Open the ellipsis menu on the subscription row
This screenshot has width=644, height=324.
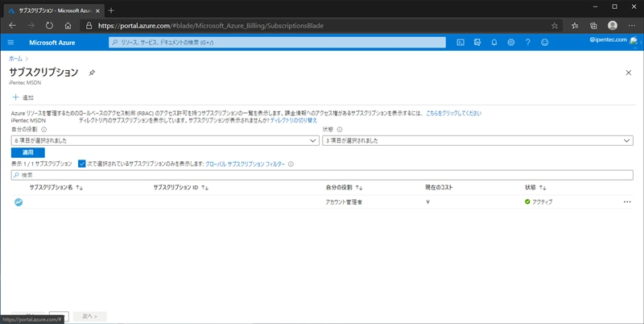pos(627,201)
